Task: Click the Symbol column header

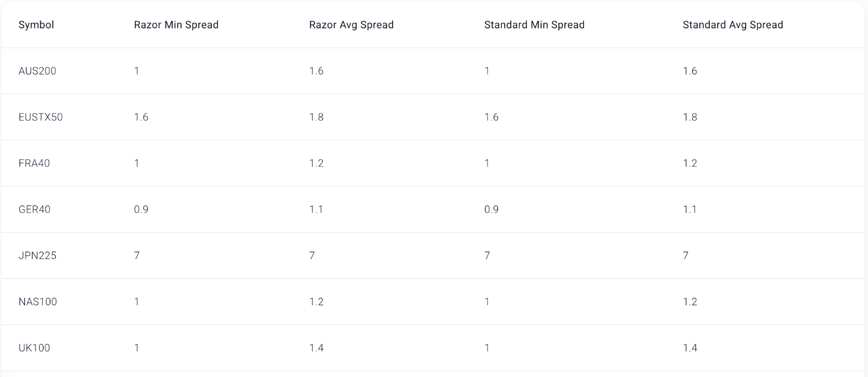Action: click(x=36, y=25)
